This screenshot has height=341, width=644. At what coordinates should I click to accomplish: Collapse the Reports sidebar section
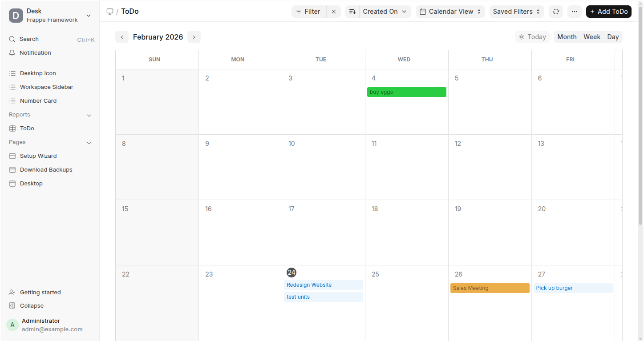click(89, 115)
